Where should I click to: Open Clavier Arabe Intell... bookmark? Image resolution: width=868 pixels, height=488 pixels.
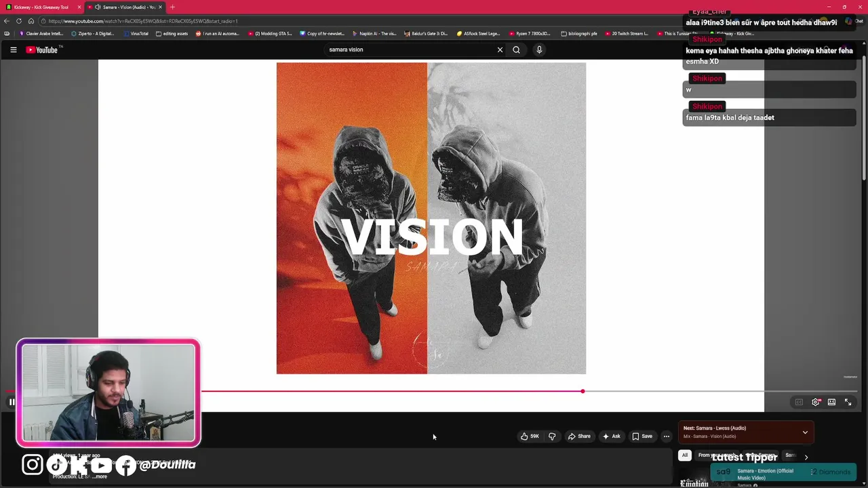[41, 33]
